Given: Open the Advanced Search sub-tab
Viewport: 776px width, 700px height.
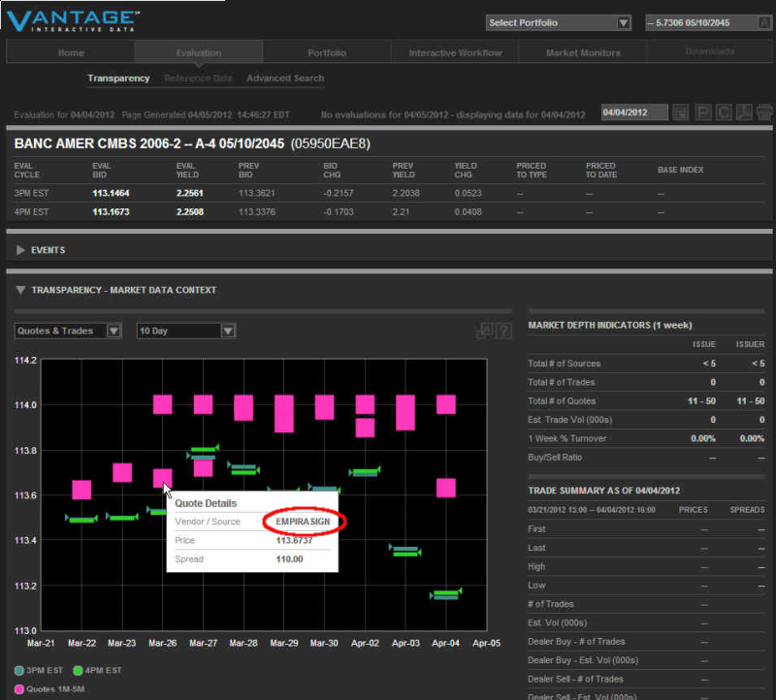Looking at the screenshot, I should [285, 79].
